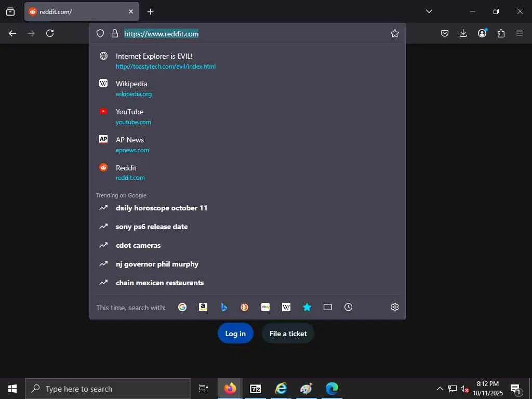
Task: Select the Internet Explorer is EVIL! suggestion
Action: click(247, 61)
